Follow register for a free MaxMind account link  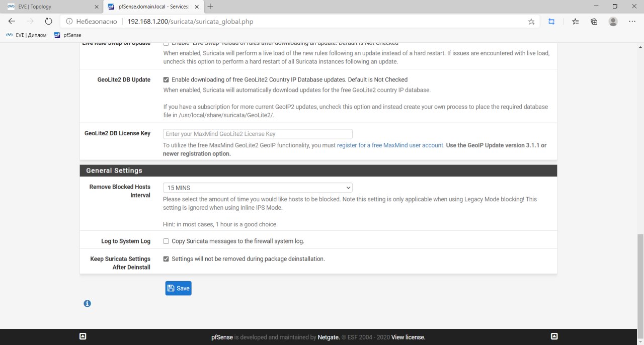pyautogui.click(x=390, y=145)
